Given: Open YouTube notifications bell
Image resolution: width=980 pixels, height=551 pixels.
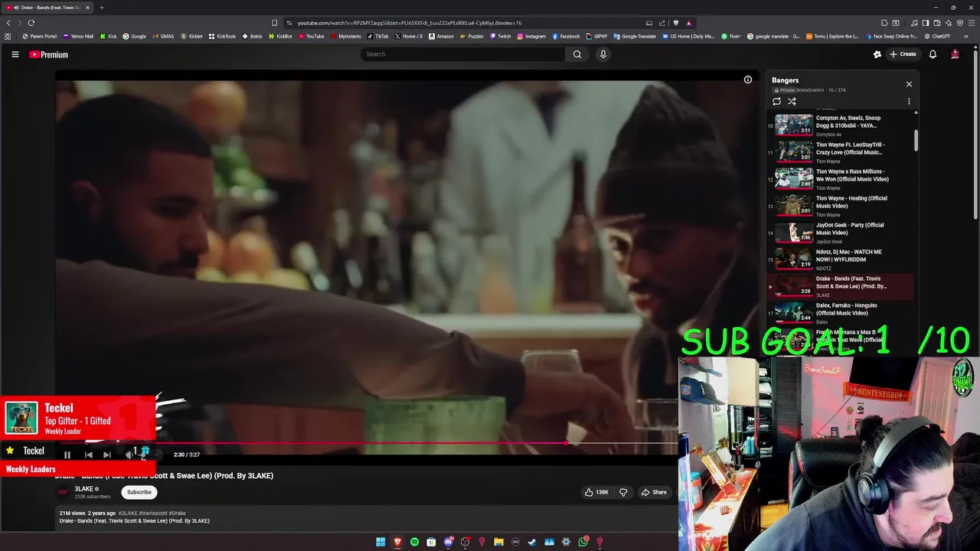Looking at the screenshot, I should pyautogui.click(x=933, y=54).
